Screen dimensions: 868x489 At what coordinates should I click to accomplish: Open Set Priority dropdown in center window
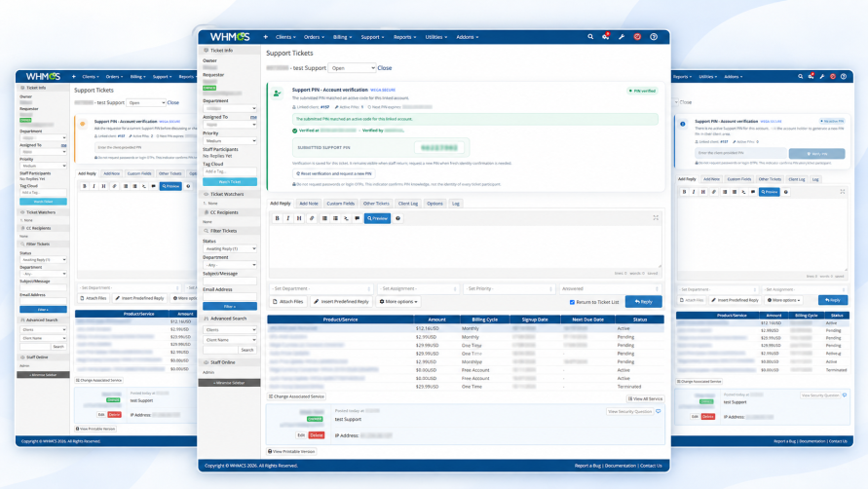pos(509,288)
